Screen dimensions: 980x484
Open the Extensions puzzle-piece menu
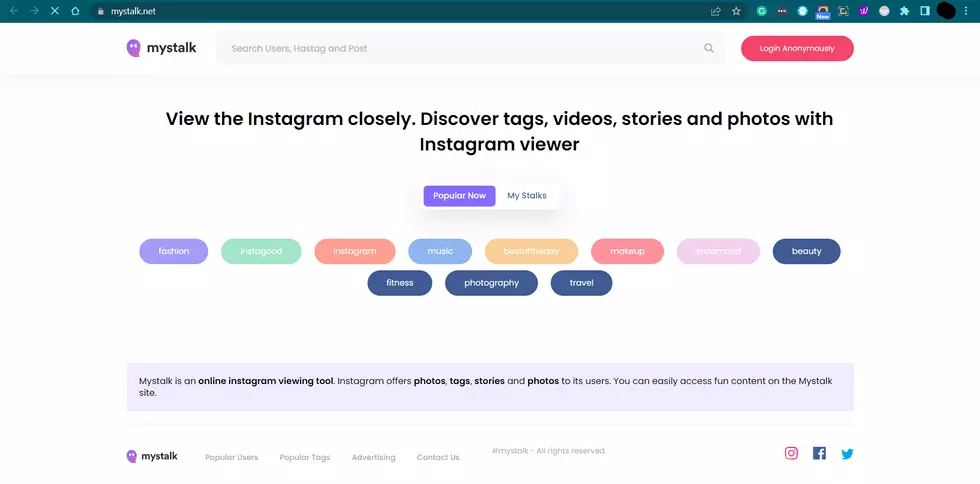904,11
